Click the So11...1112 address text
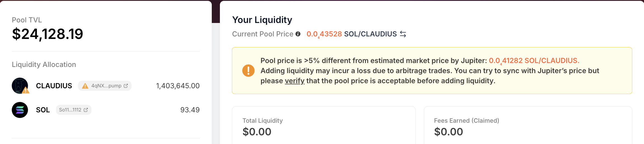This screenshot has height=144, width=644. pos(70,110)
